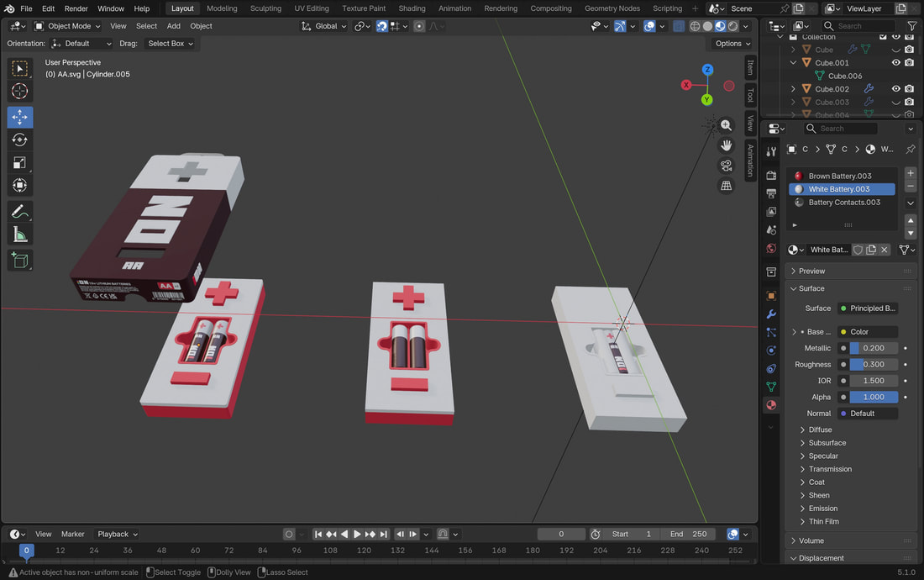Expand the Subsurface material section
The width and height of the screenshot is (924, 580).
tap(827, 443)
